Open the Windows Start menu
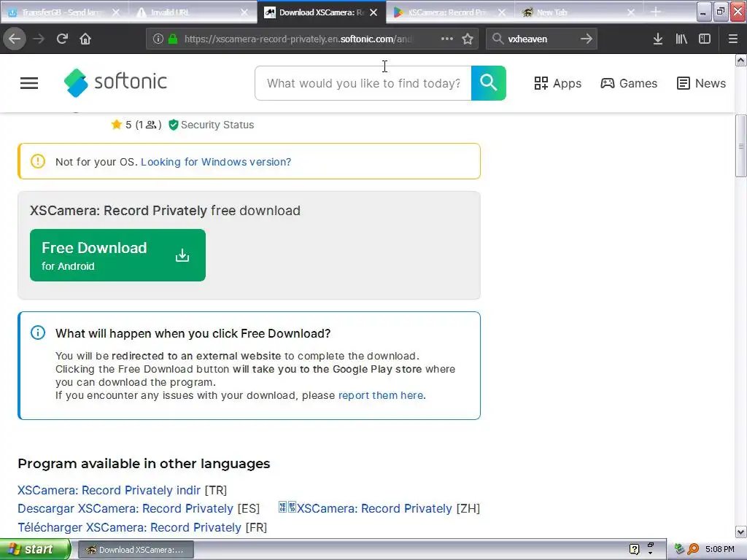 coord(35,550)
